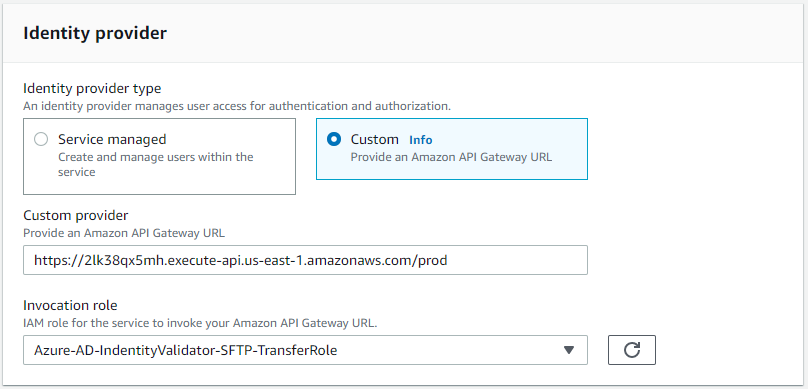
Task: Click the "An identity provider manages user access" description
Action: pyautogui.click(x=237, y=107)
